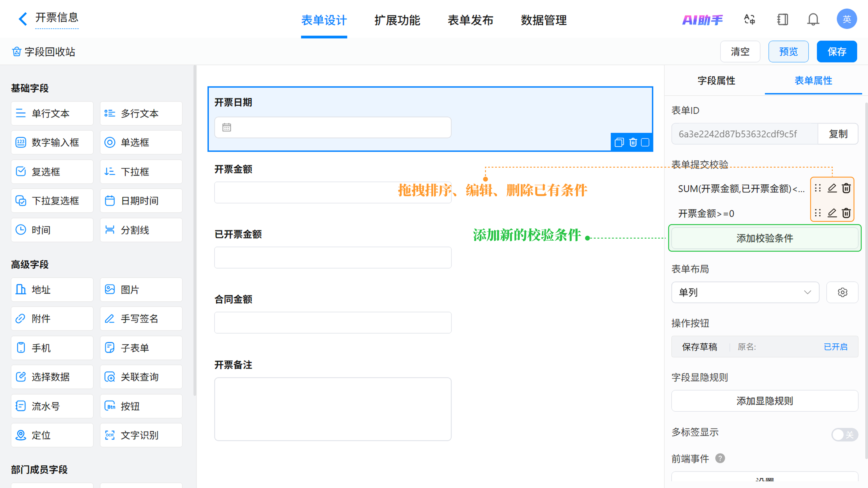Click 添加显隐规则 button

(x=764, y=401)
